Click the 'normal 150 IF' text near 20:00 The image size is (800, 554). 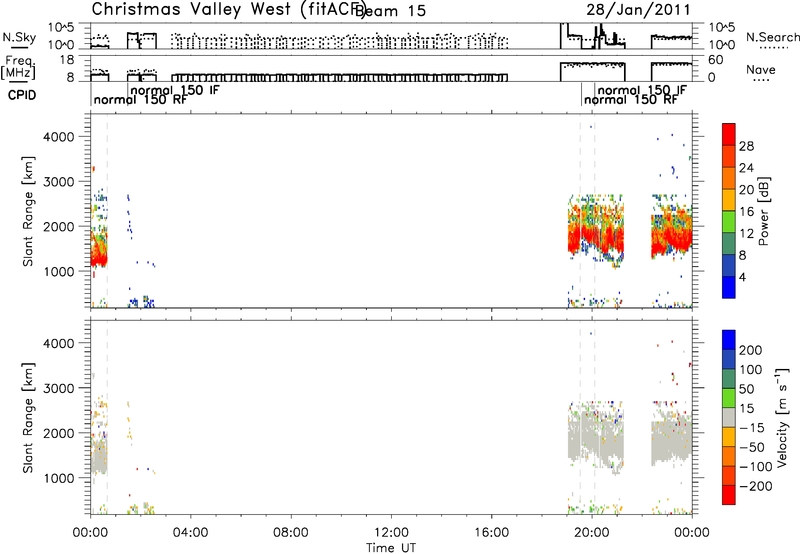coord(642,90)
